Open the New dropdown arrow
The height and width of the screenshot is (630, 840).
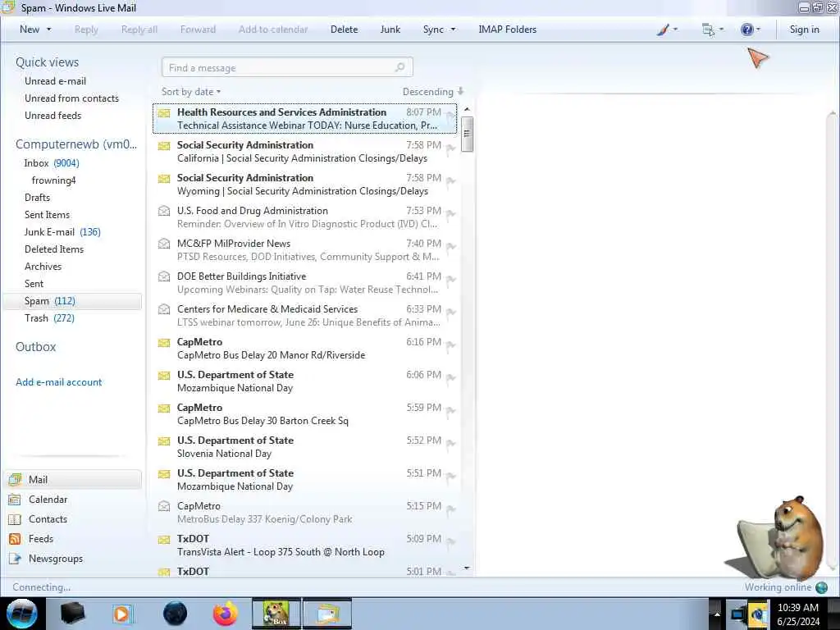pyautogui.click(x=48, y=30)
